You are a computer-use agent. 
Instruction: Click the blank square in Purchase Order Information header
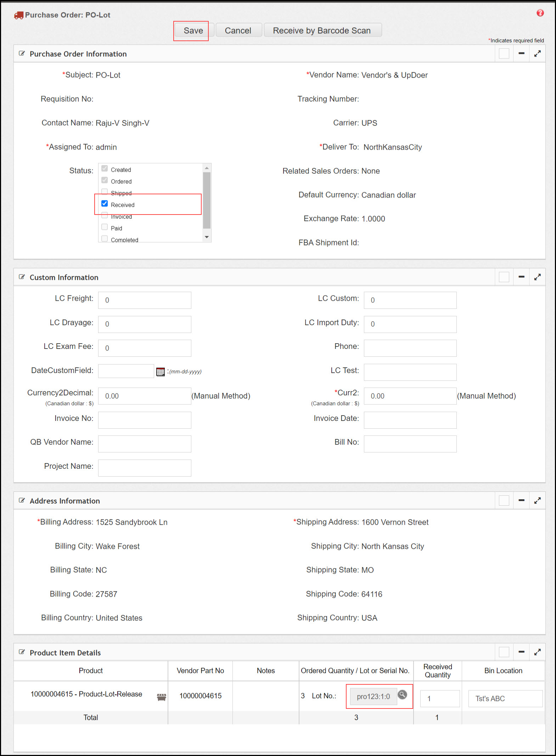coord(504,54)
